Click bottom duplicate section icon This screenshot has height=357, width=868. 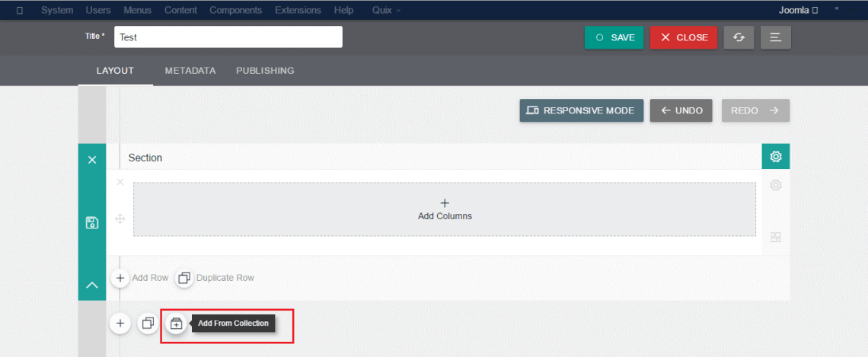tap(148, 324)
